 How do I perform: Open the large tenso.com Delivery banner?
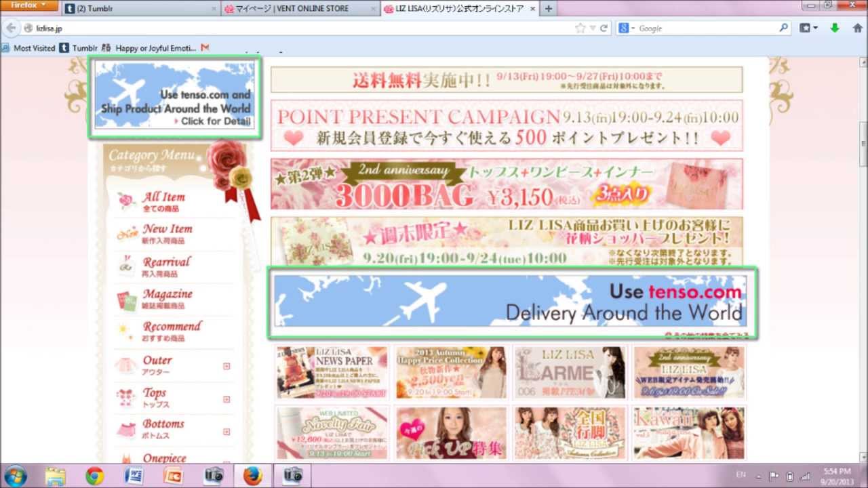tap(511, 302)
